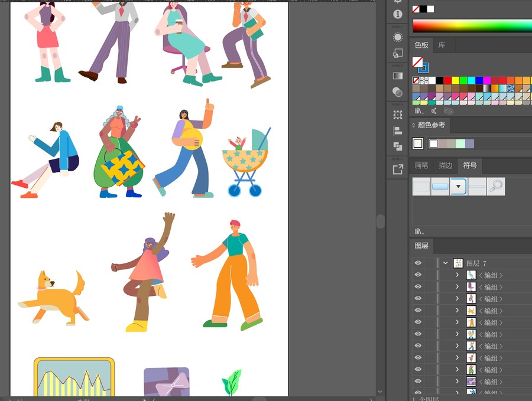Screen dimensions: 532x401
Task: Select the magnifier symbol in 符号 panel
Action: (x=496, y=187)
